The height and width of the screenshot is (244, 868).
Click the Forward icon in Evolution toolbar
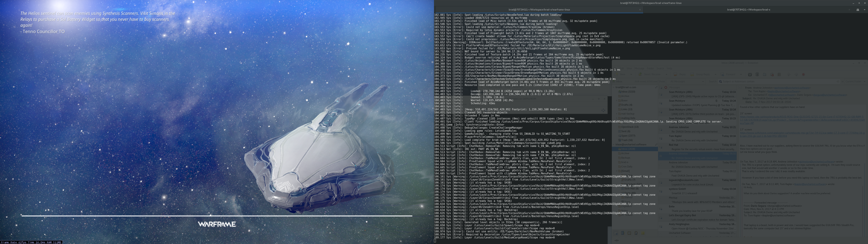(722, 75)
